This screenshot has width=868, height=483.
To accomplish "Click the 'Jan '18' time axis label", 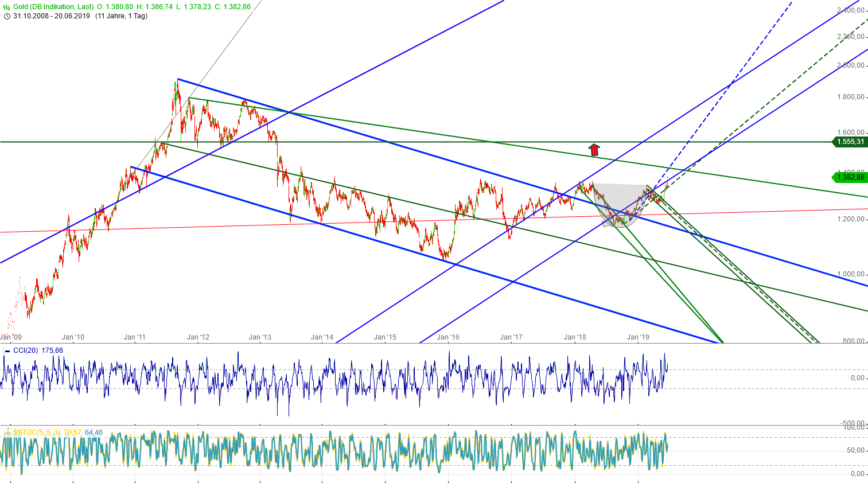I will pyautogui.click(x=575, y=337).
